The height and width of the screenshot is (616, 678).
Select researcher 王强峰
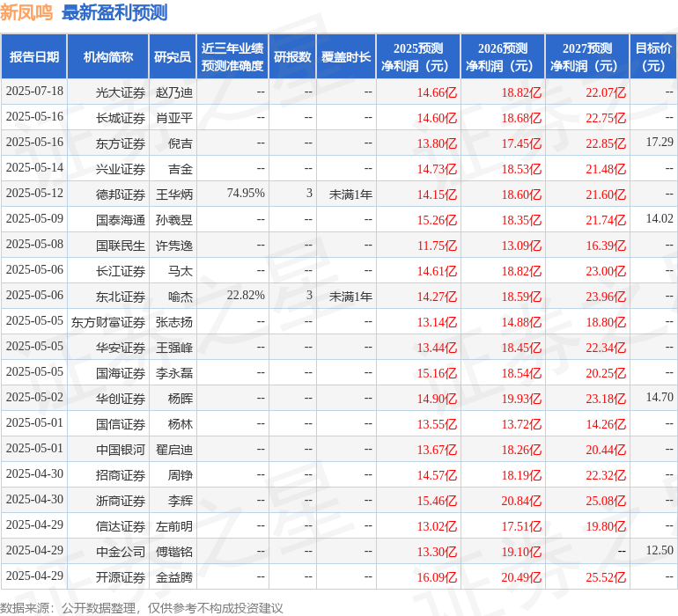[173, 348]
